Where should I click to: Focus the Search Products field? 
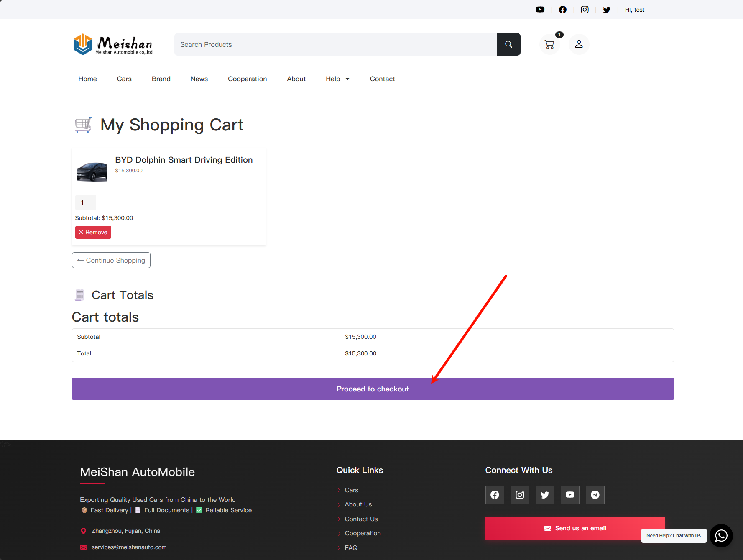pyautogui.click(x=335, y=44)
